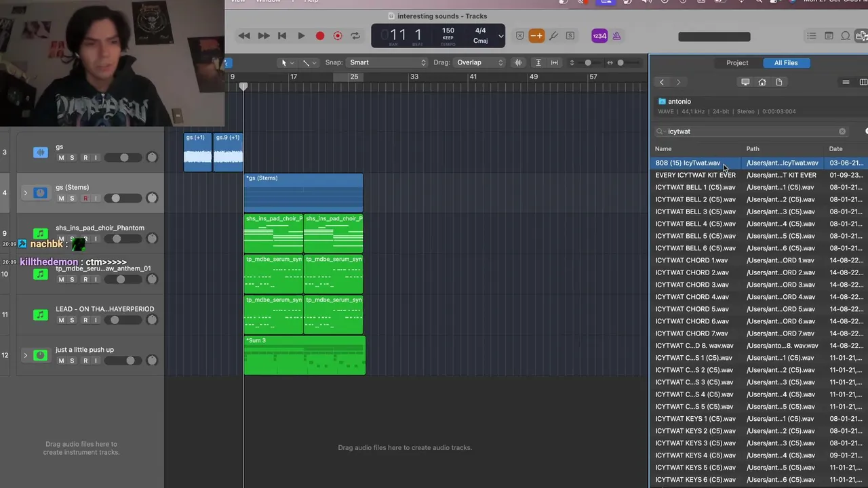This screenshot has height=488, width=868.
Task: Expand the gs (Stems) track stack
Action: point(26,193)
